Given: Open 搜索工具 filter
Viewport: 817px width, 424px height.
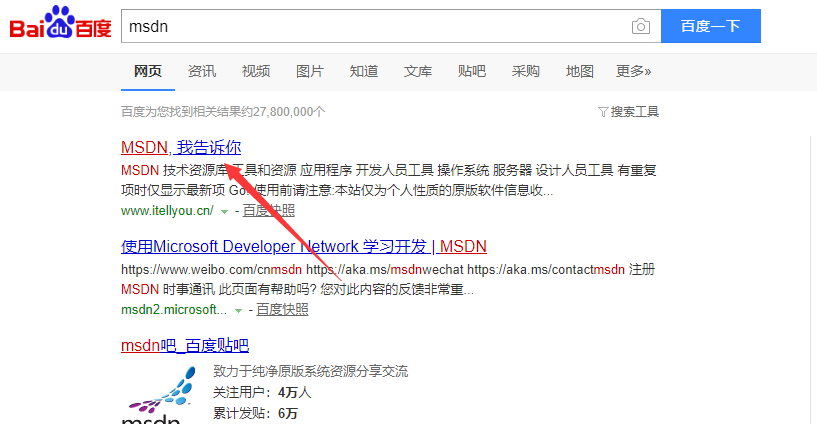Looking at the screenshot, I should click(x=628, y=112).
